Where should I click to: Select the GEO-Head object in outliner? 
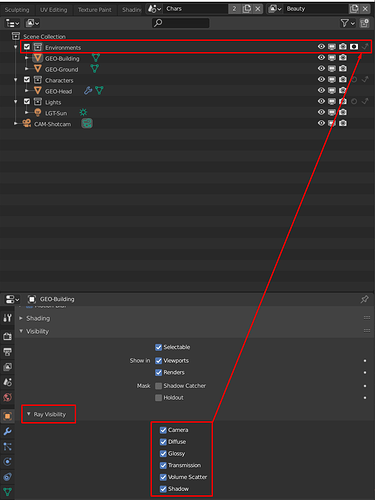(x=58, y=91)
